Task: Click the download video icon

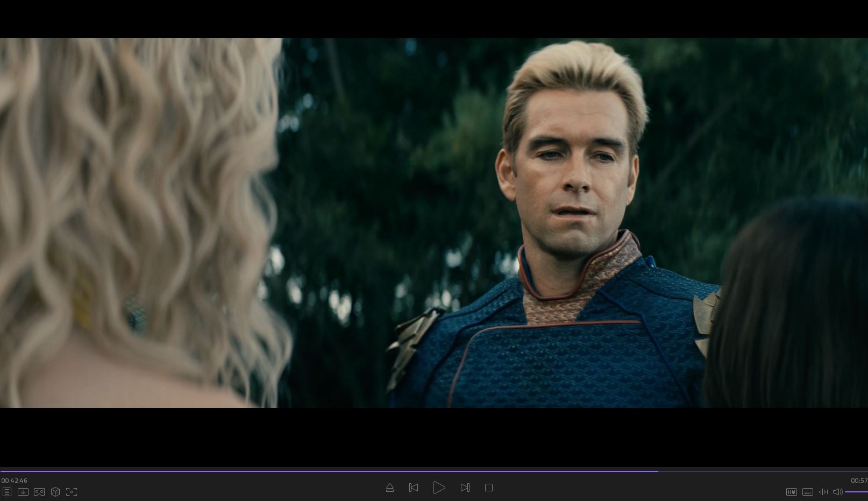Action: [x=23, y=492]
